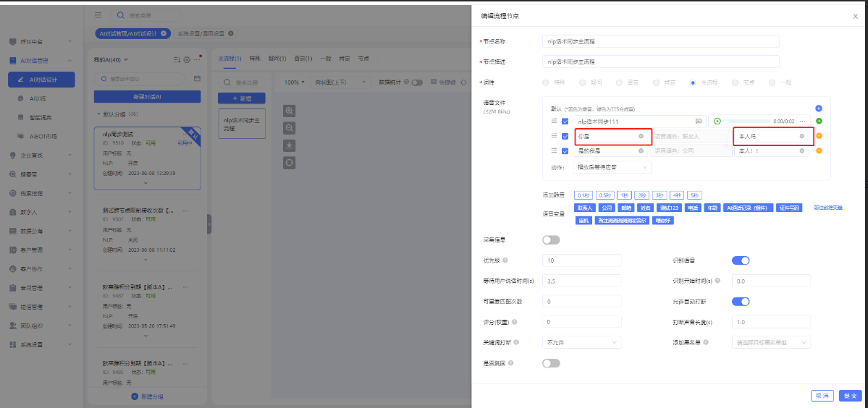Add 1秒 of silence

(x=624, y=195)
